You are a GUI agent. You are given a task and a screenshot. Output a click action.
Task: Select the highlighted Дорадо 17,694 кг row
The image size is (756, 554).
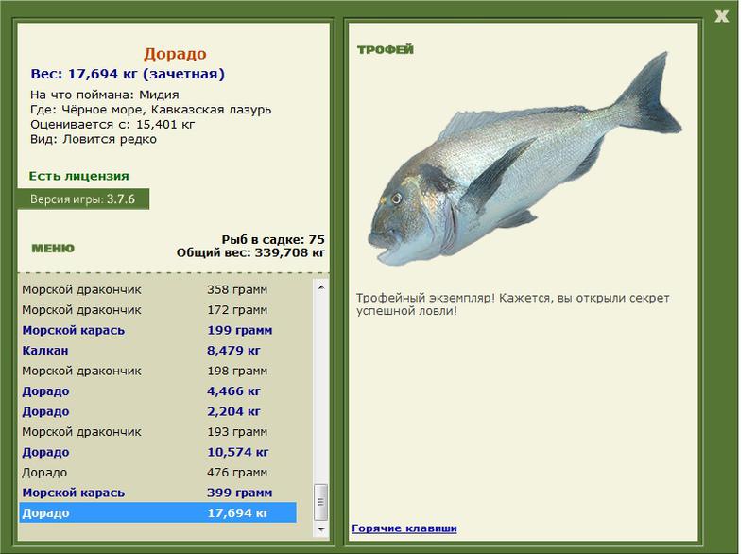pos(158,513)
